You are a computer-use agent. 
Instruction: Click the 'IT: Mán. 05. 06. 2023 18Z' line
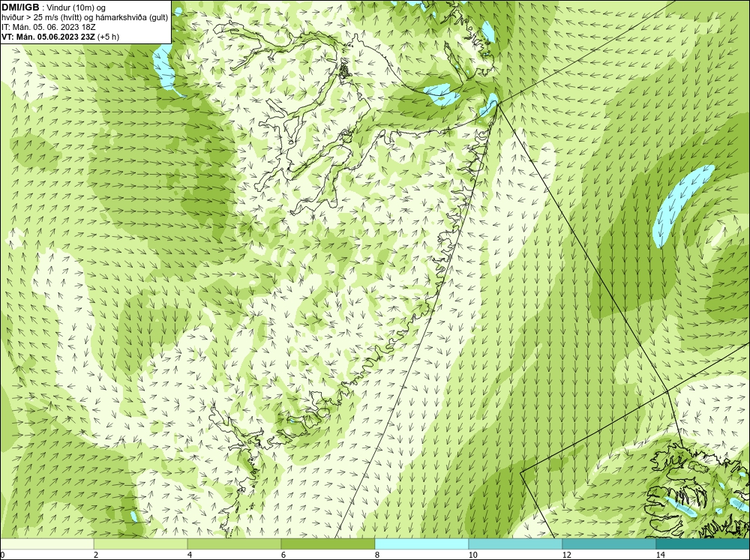(x=49, y=27)
